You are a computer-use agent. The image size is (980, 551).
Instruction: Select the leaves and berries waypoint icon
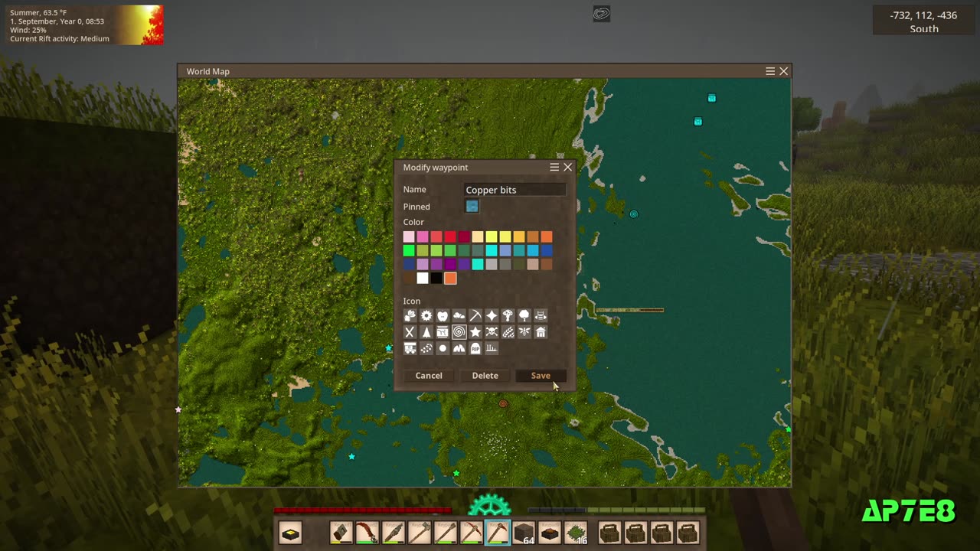(410, 315)
